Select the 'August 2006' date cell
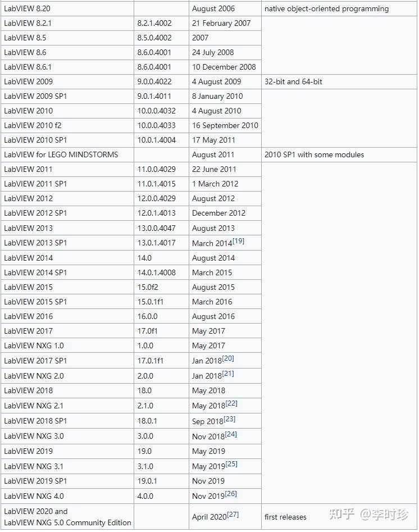Screen dimensions: 419x532 [x=225, y=8]
